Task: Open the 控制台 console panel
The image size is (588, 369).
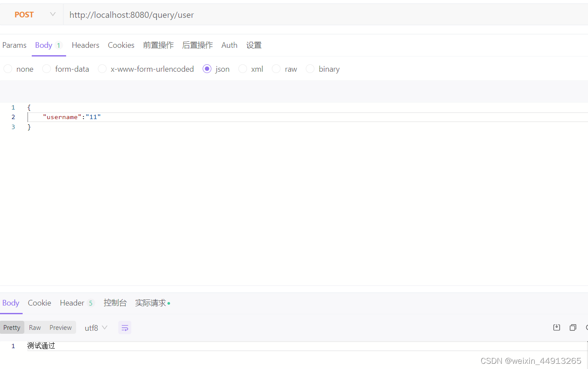Action: [115, 303]
